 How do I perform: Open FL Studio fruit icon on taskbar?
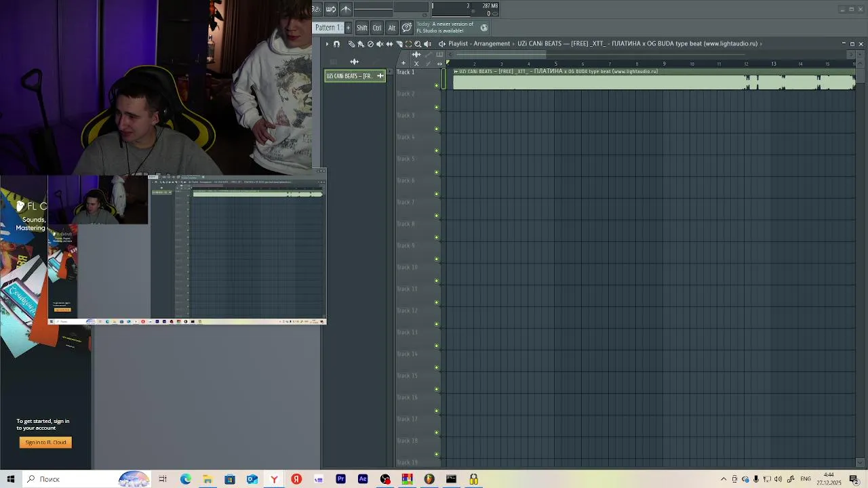429,479
